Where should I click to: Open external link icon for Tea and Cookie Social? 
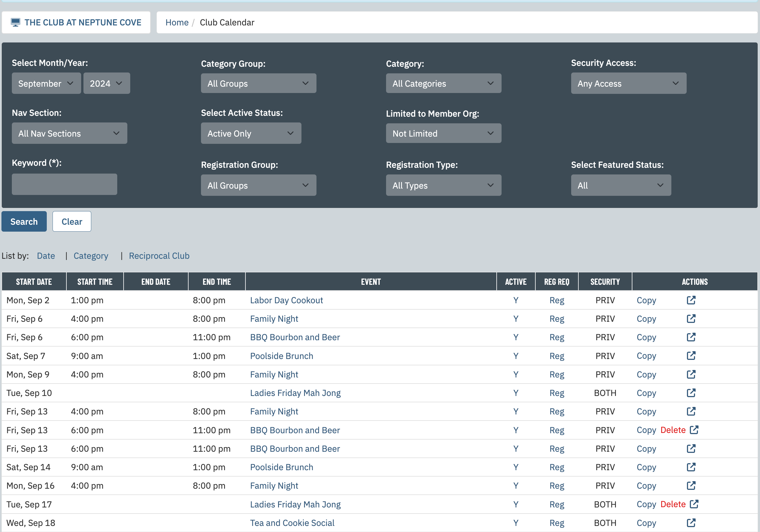click(691, 522)
